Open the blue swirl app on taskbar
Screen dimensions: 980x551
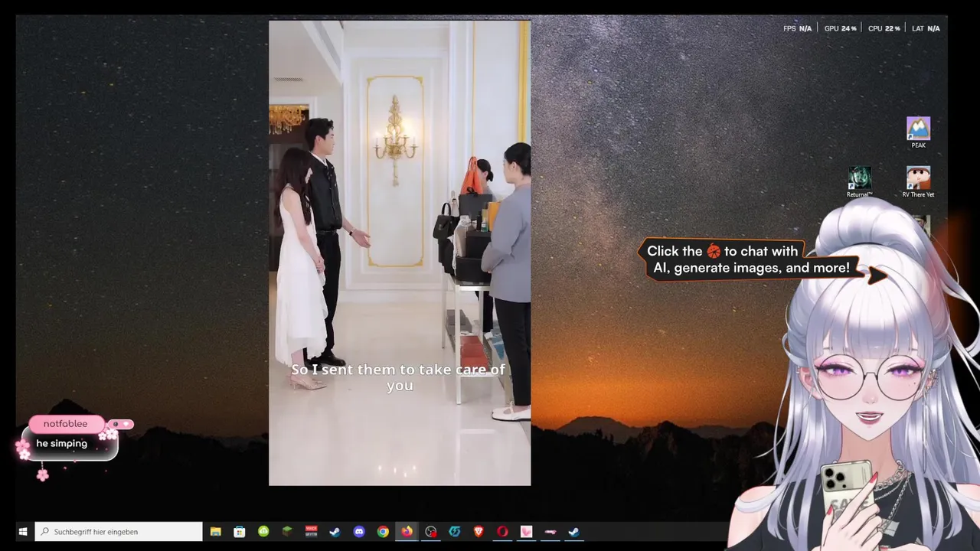(x=455, y=532)
